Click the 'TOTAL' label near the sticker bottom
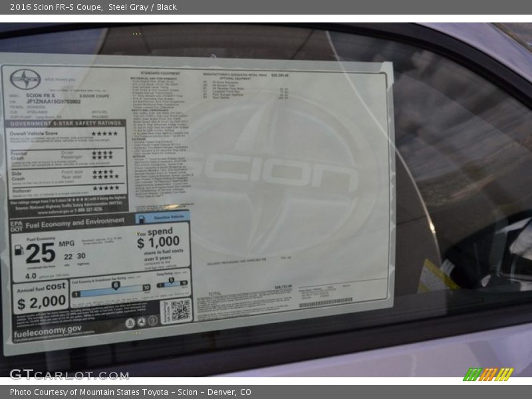Screen dimensions: 532x399 (214, 293)
